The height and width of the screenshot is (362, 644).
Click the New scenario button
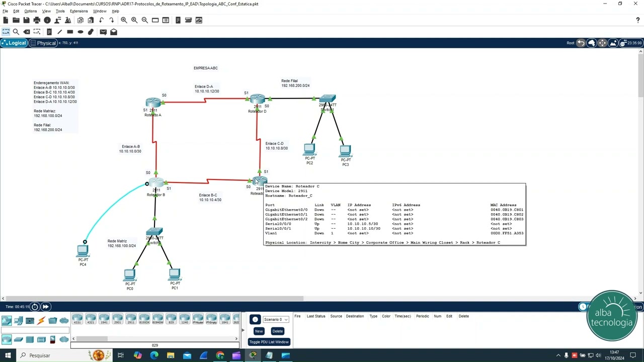tap(259, 331)
